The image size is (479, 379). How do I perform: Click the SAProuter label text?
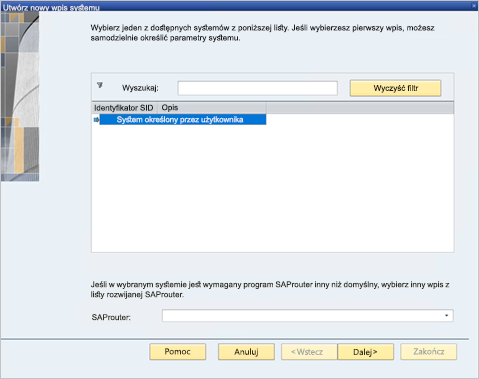(x=111, y=317)
